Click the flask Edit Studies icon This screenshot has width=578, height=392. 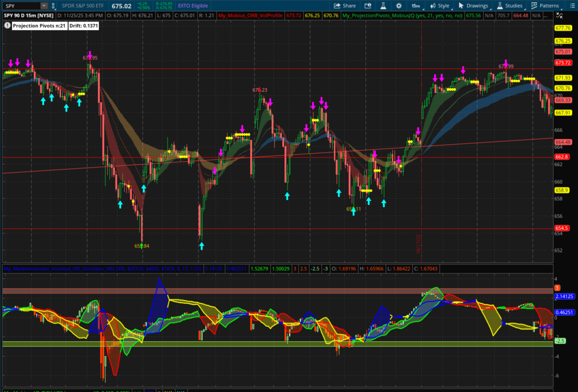[383, 6]
